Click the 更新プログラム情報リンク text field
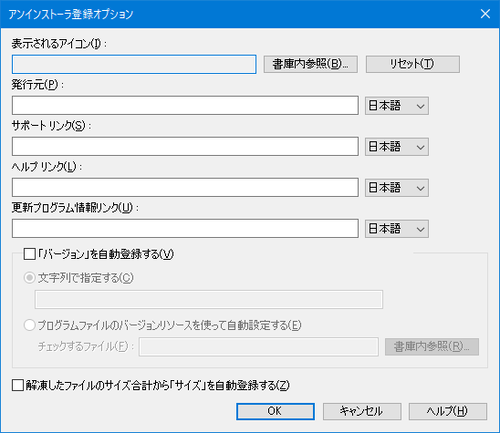The height and width of the screenshot is (433, 500). [185, 228]
